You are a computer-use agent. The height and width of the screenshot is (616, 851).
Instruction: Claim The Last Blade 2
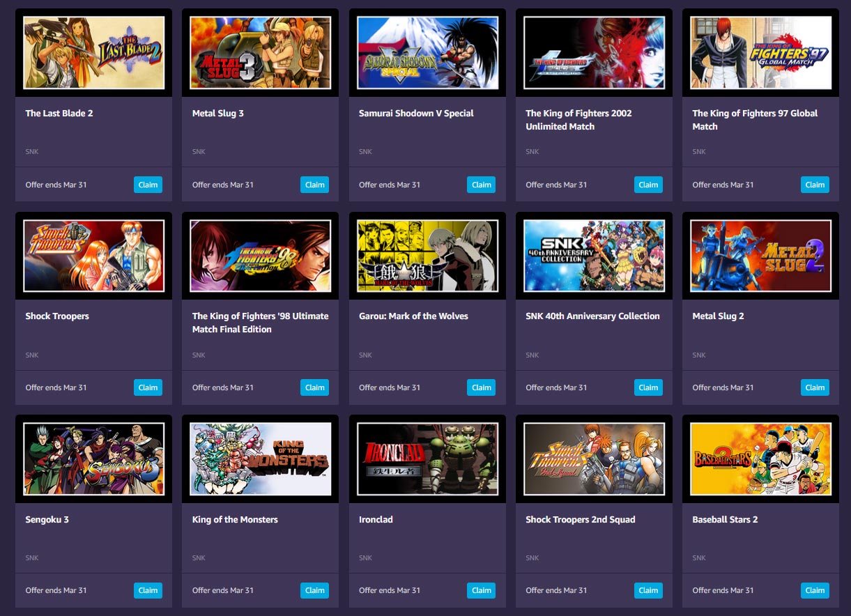pos(148,185)
